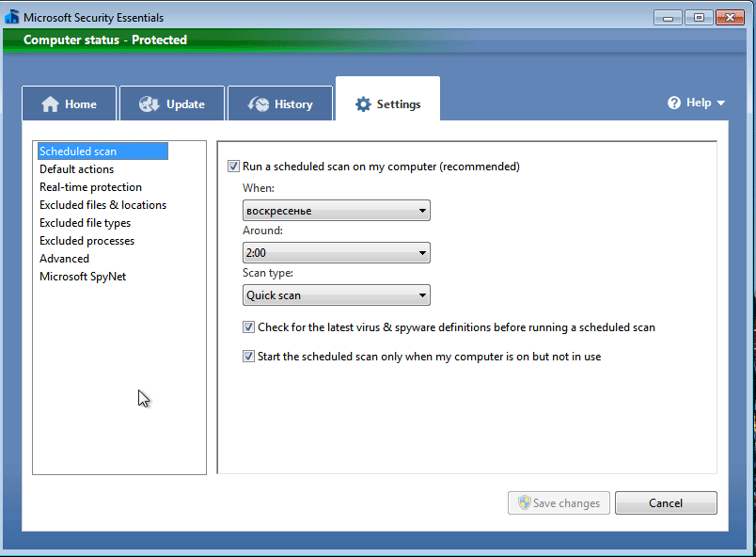Click the globe icon on Update tab

coord(149,104)
